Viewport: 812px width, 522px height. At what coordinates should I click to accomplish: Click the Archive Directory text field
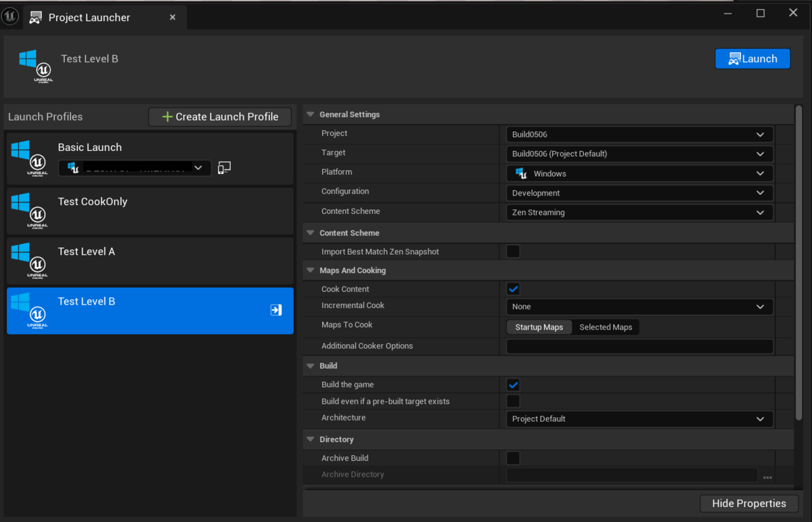632,475
